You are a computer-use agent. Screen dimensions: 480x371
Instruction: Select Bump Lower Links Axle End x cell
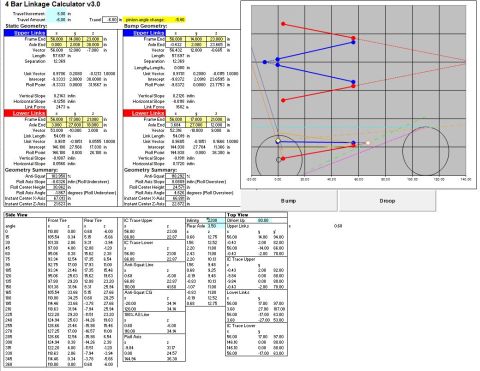tap(175, 125)
